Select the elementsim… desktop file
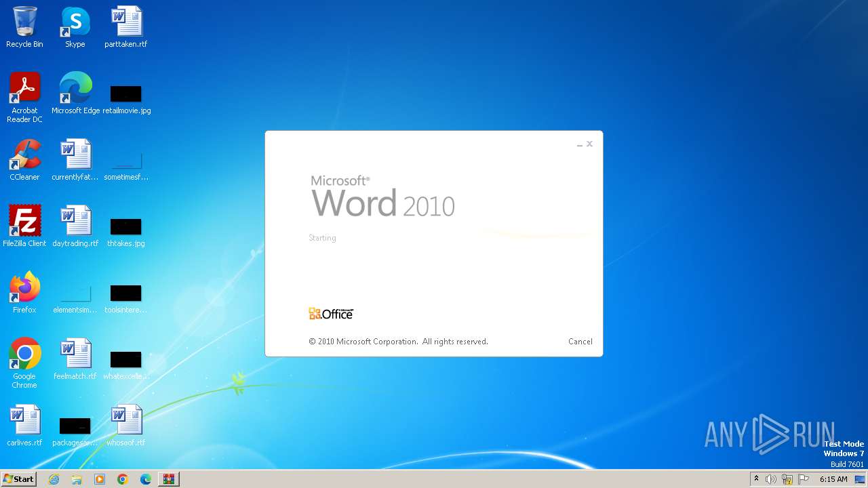Screen dimensions: 868x488 75,299
